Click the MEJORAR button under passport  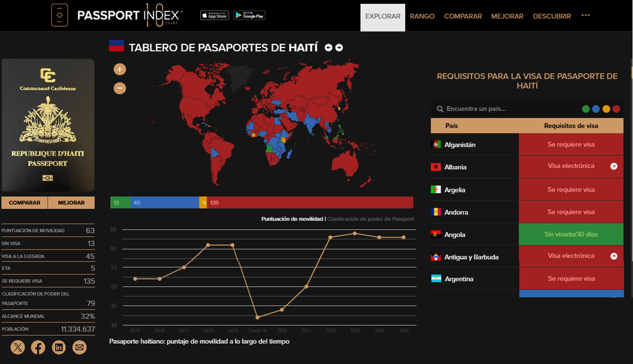point(72,203)
